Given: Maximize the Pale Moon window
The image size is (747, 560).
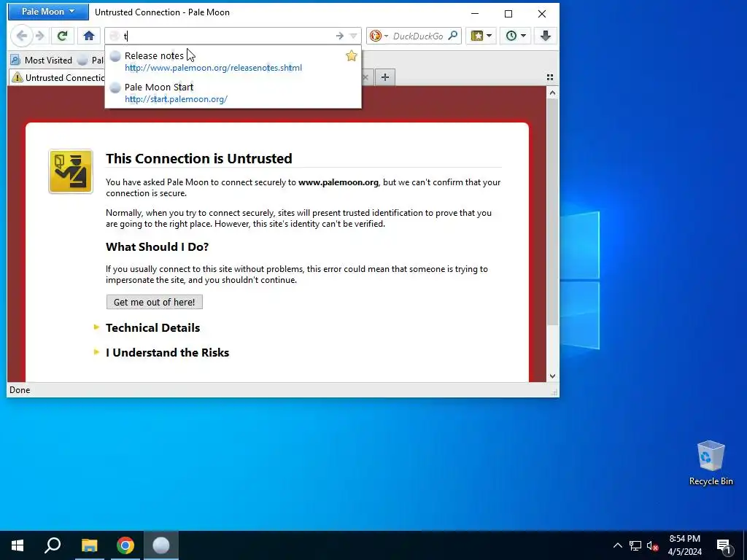Looking at the screenshot, I should click(508, 13).
